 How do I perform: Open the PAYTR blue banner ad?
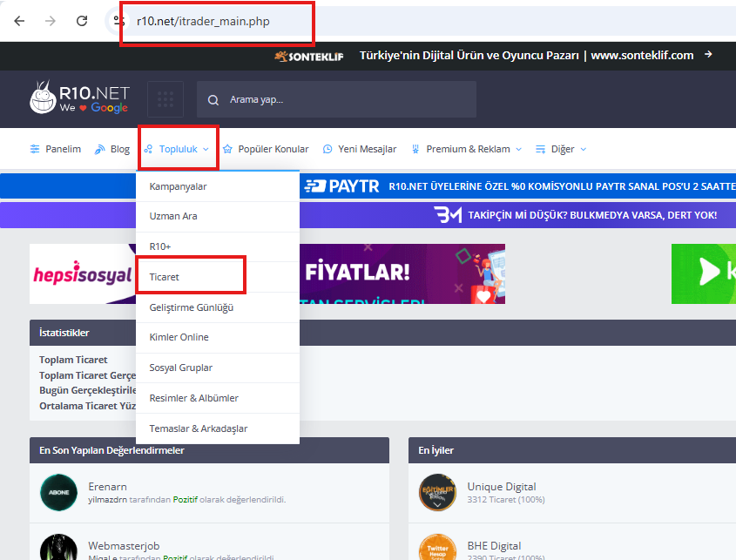517,186
